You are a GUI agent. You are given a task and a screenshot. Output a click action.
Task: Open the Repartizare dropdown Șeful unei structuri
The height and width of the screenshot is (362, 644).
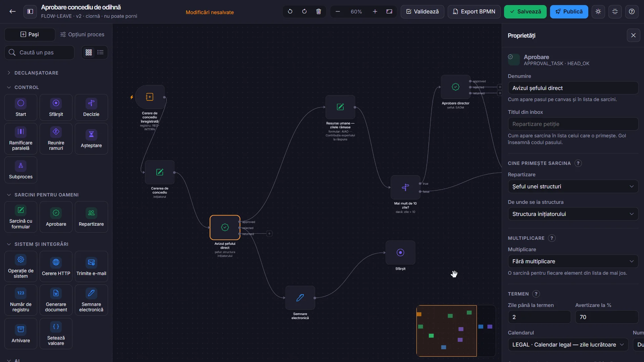coord(573,186)
